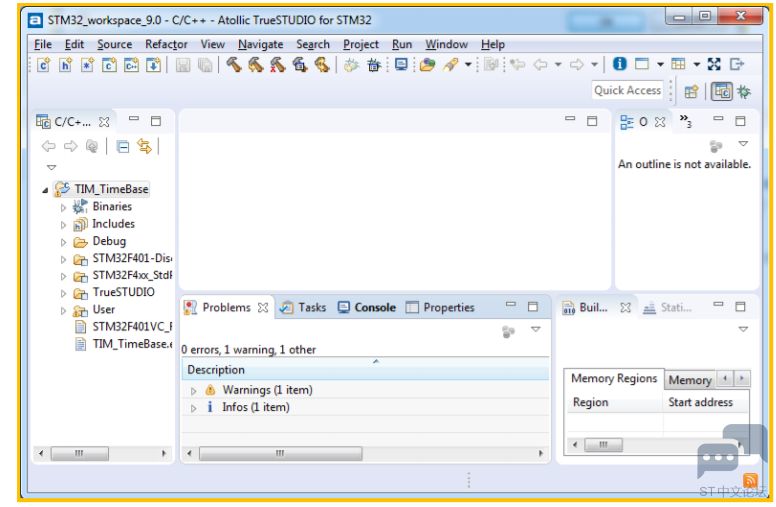Click the Description column header
This screenshot has width=776, height=507.
pyautogui.click(x=365, y=370)
